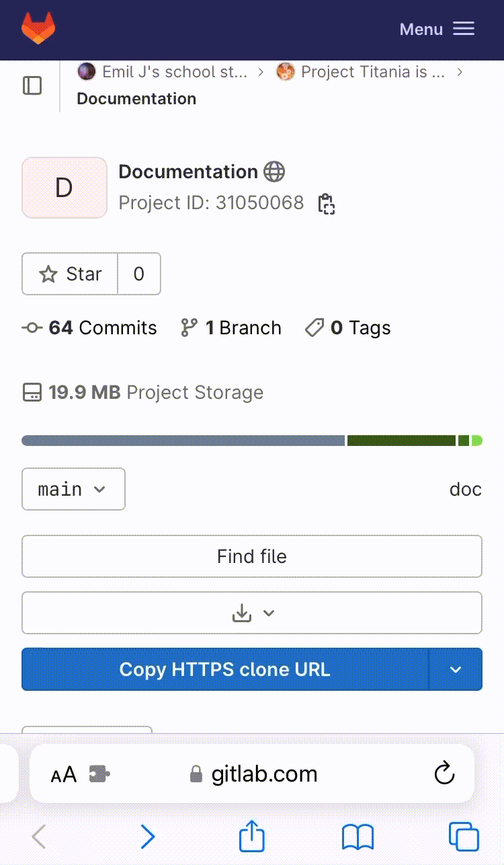Click the repository languages color bar
The width and height of the screenshot is (504, 865).
[252, 441]
